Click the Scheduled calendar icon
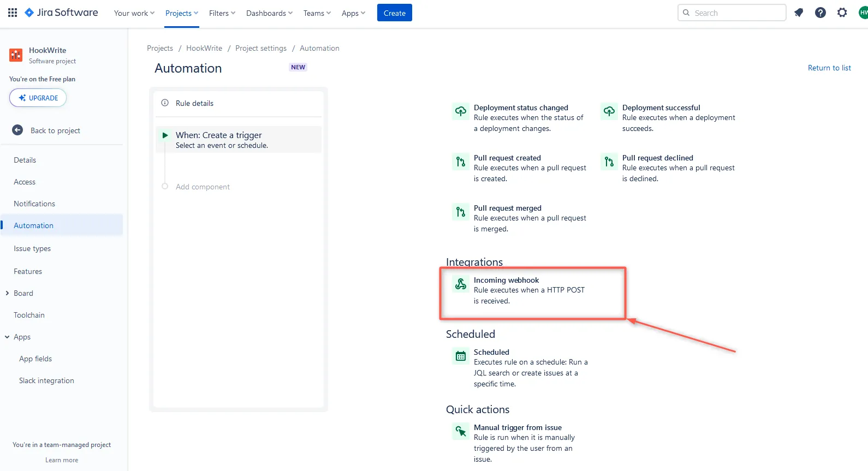Viewport: 868px width, 471px height. pos(461,356)
